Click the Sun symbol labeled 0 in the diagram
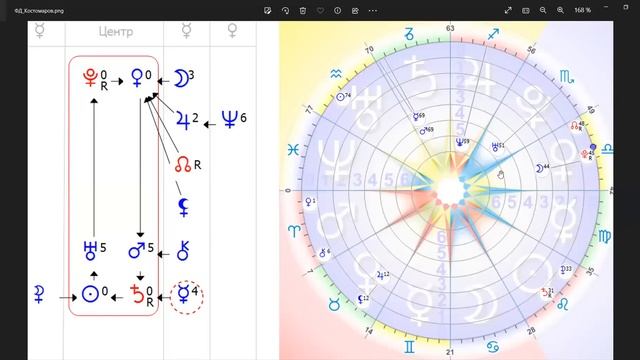 point(90,294)
